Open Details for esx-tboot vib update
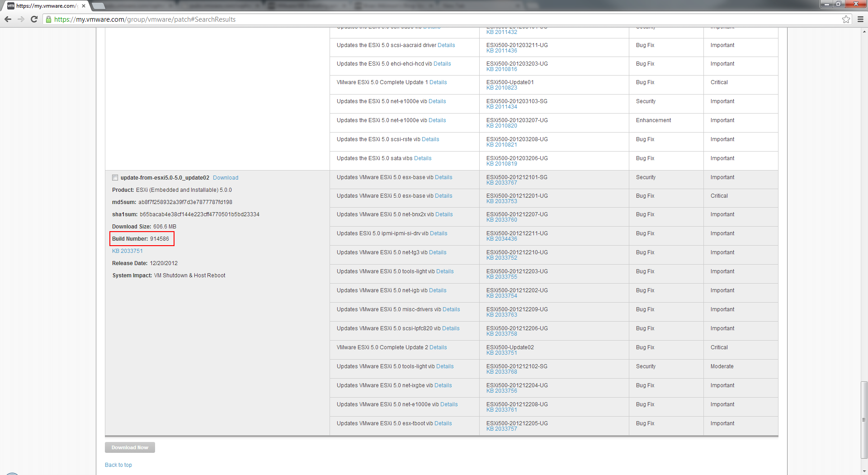This screenshot has height=475, width=868. coord(443,423)
